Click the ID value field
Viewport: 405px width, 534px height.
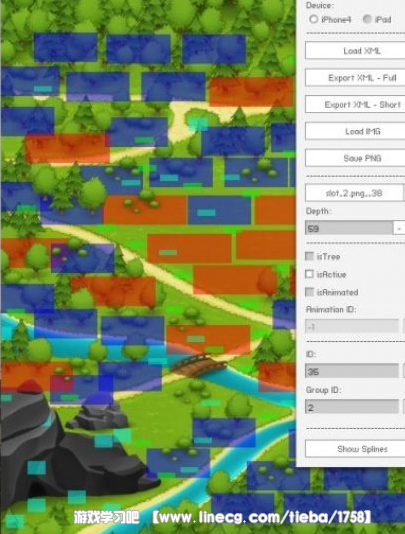[x=352, y=371]
